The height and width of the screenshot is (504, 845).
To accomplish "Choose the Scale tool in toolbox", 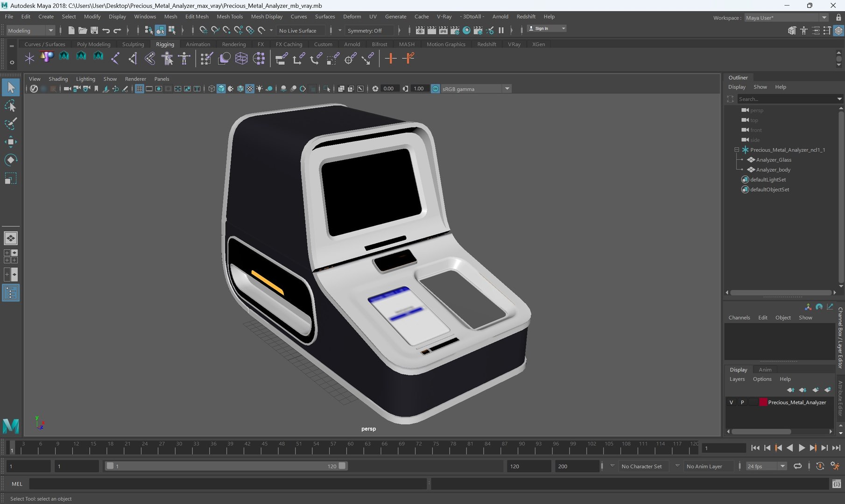I will 11,178.
